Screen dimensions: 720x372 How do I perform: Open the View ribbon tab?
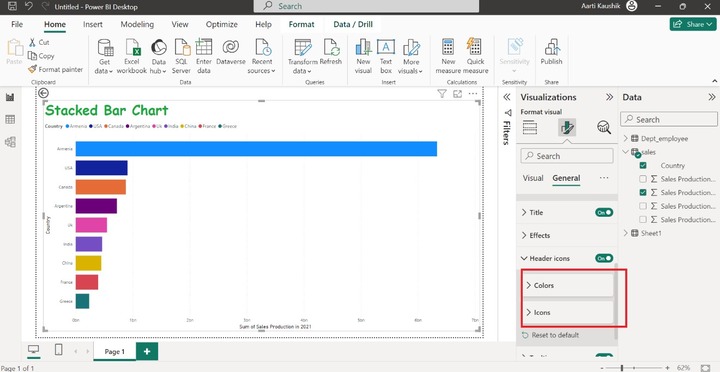coord(180,24)
